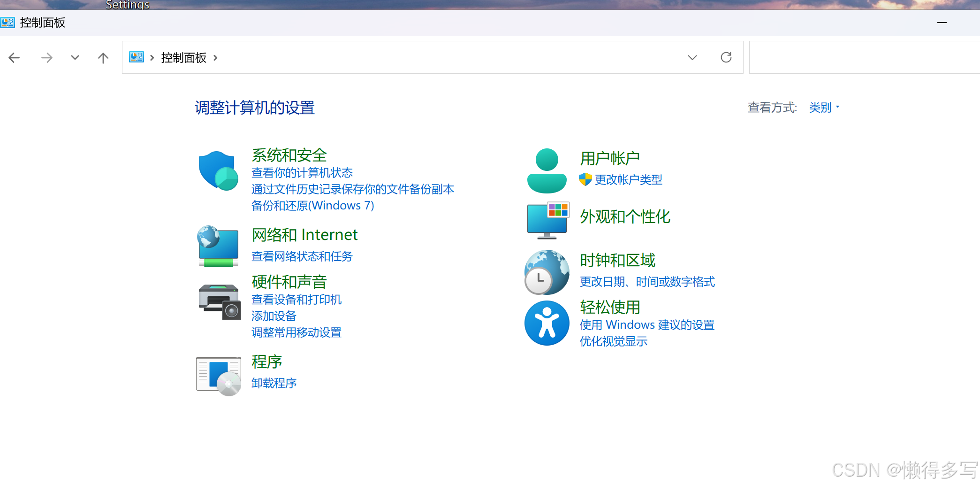Click the 控制面板 breadcrumb item
Viewport: 980px width, 486px height.
[x=184, y=58]
